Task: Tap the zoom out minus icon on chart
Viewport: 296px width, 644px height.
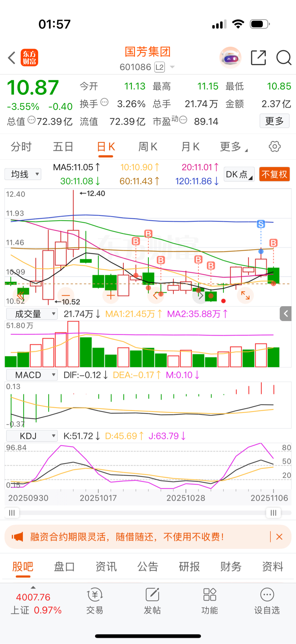Action: [x=66, y=296]
